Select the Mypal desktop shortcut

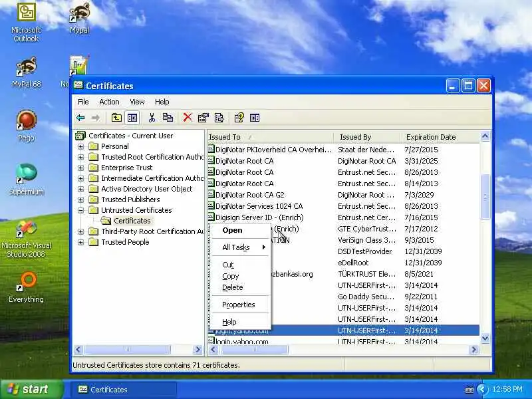click(x=79, y=19)
